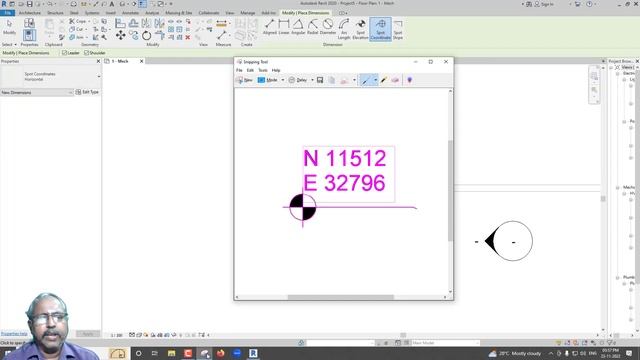
Task: Open the Help menu in Snipping Tool
Action: [x=276, y=70]
